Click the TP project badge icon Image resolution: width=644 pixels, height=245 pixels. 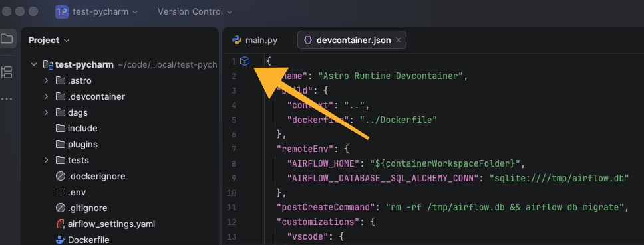pos(62,12)
